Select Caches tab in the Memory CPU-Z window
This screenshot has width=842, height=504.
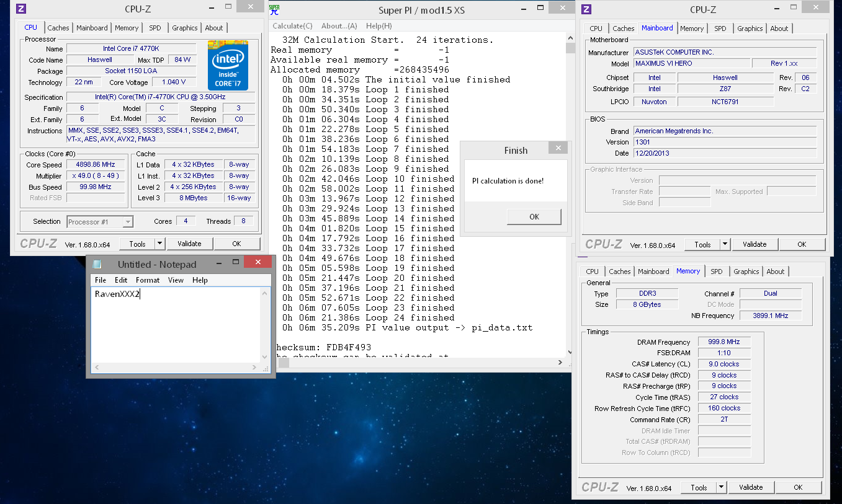point(619,272)
